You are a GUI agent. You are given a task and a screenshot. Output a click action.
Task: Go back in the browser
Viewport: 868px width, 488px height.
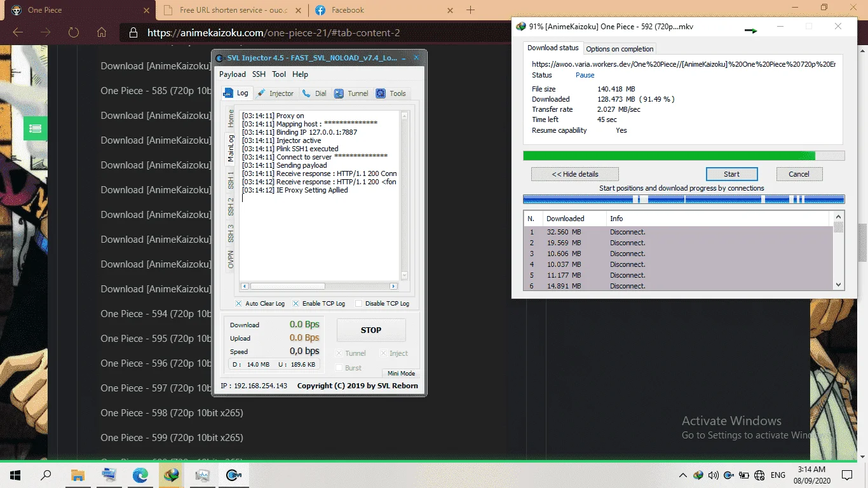click(18, 32)
